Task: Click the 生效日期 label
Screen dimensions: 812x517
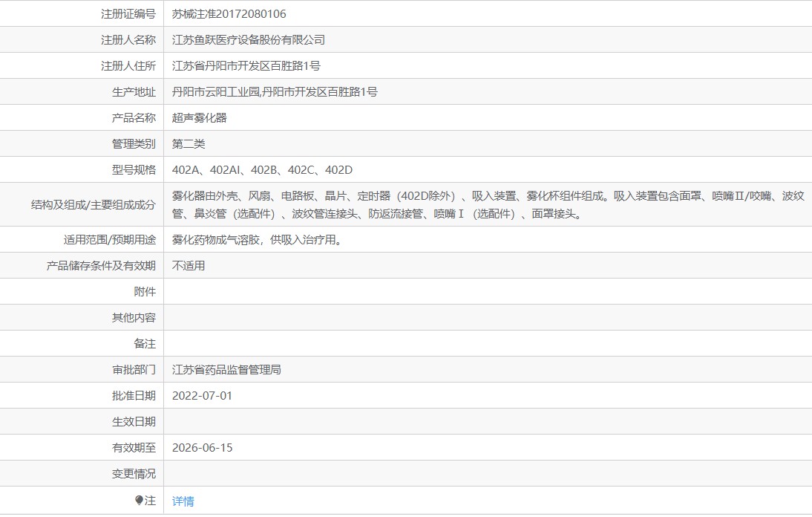Action: (134, 422)
